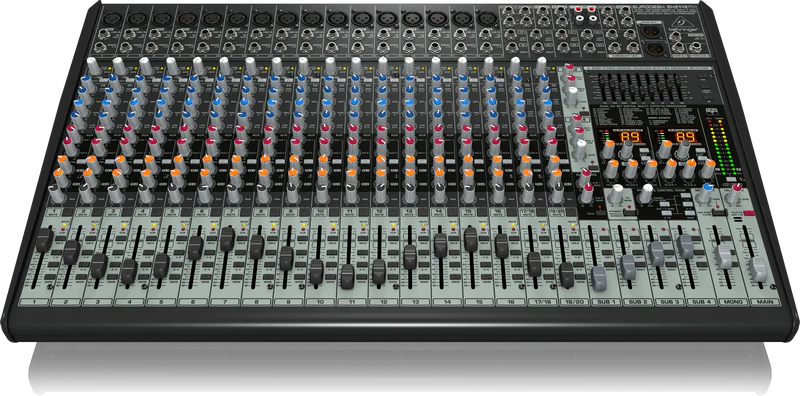This screenshot has width=800, height=396.
Task: Mute channel 1 with its MUTE button
Action: click(x=55, y=211)
